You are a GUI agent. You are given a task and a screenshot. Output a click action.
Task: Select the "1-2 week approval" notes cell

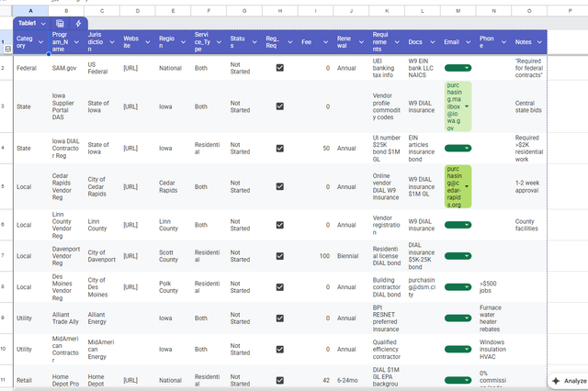point(529,186)
